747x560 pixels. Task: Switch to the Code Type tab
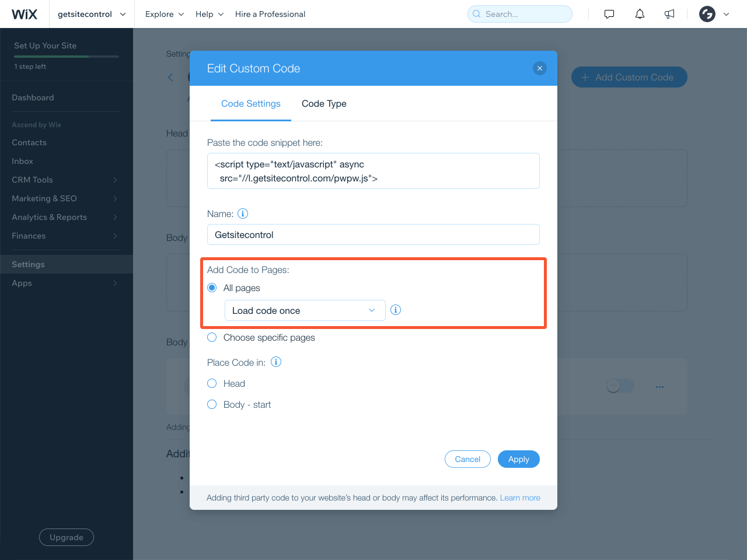pyautogui.click(x=324, y=103)
